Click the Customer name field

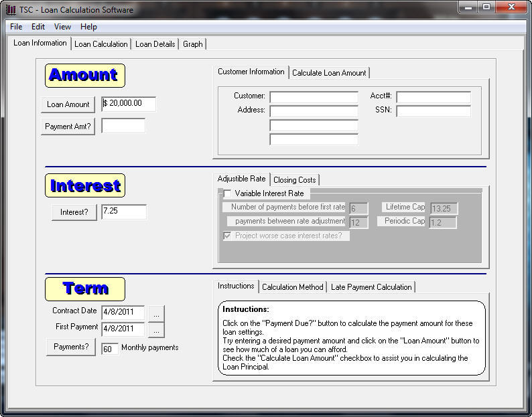(x=314, y=97)
